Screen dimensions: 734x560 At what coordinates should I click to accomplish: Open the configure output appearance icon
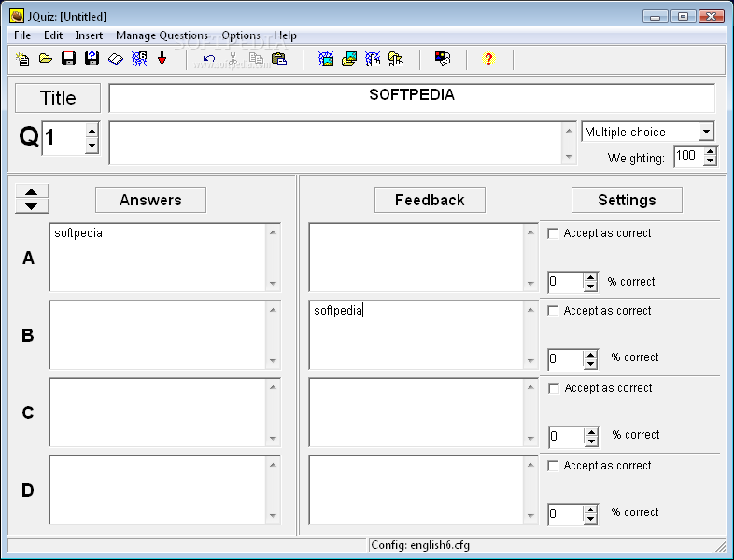tap(443, 59)
